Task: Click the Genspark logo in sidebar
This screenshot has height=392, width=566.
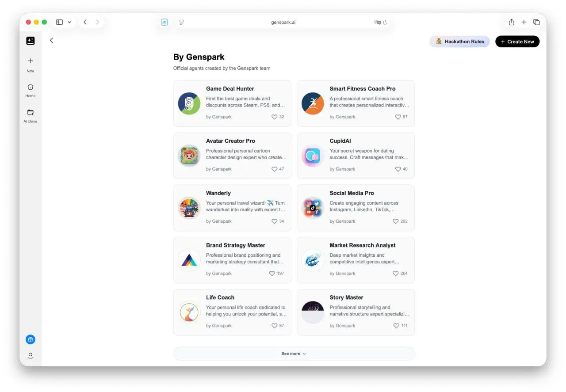Action: point(31,41)
